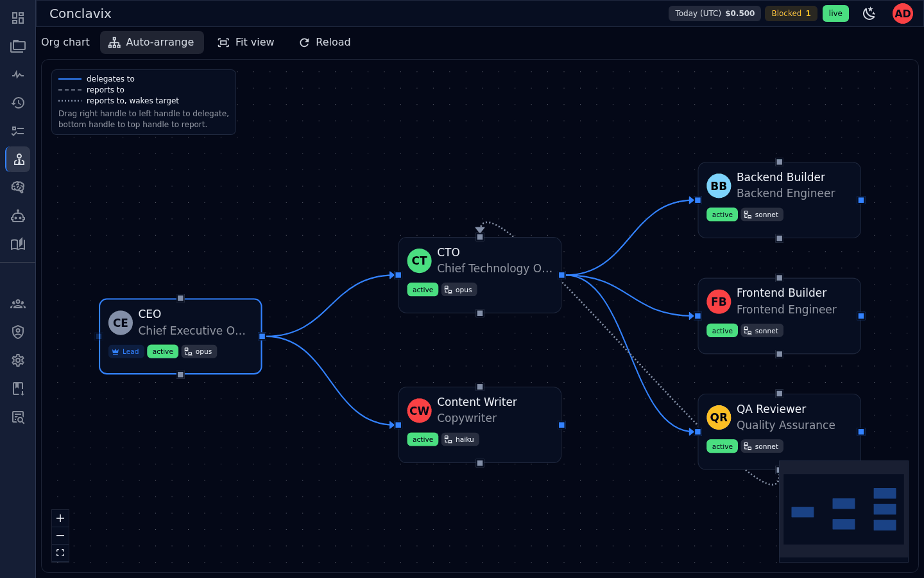Click the Auto-arrange button

(x=151, y=42)
